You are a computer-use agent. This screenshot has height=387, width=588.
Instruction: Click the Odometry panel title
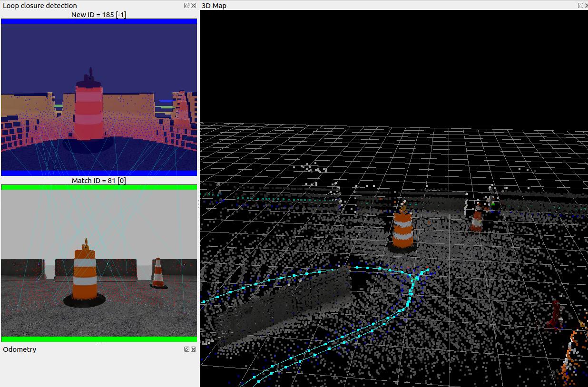tap(20, 349)
